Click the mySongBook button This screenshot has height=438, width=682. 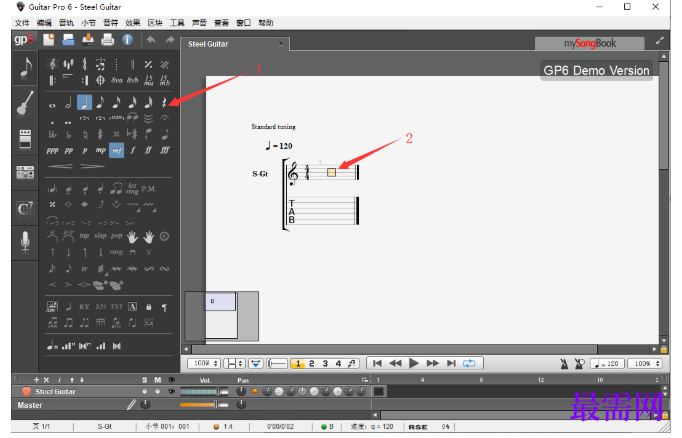590,43
